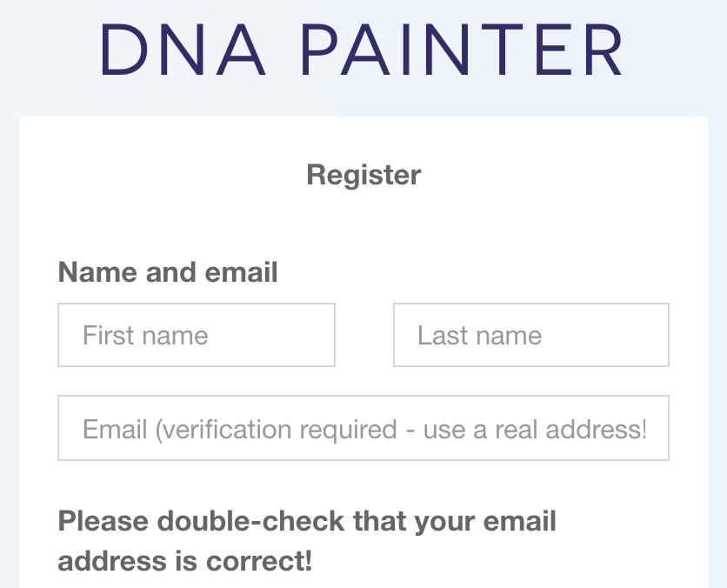727x588 pixels.
Task: Click the placeholder text reading Last name
Action: tap(479, 335)
